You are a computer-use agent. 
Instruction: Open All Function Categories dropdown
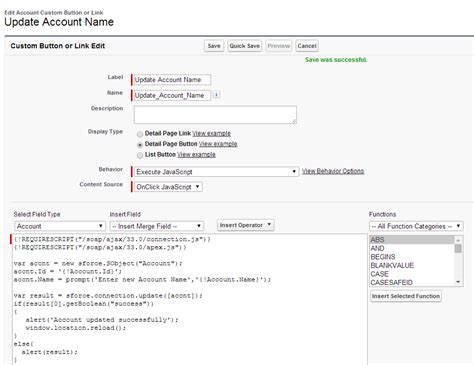(x=416, y=226)
